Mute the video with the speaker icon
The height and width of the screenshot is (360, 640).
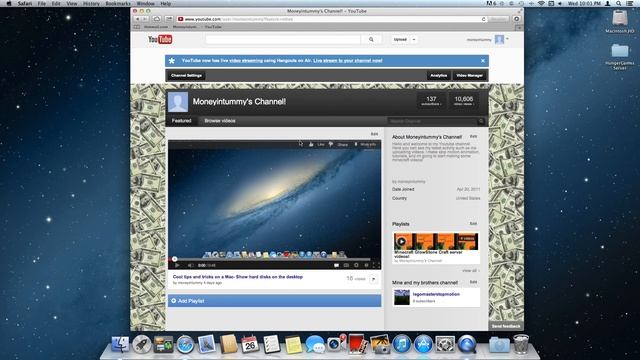click(x=190, y=265)
